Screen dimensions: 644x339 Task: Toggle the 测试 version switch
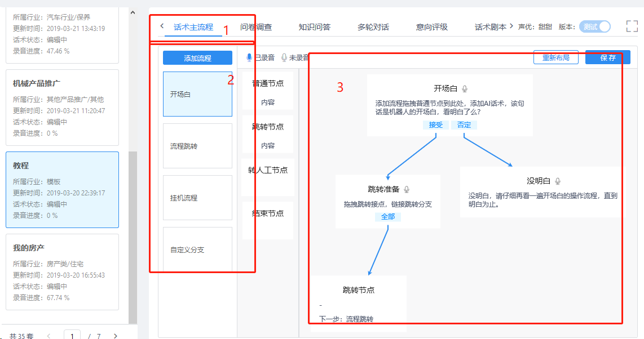point(595,26)
